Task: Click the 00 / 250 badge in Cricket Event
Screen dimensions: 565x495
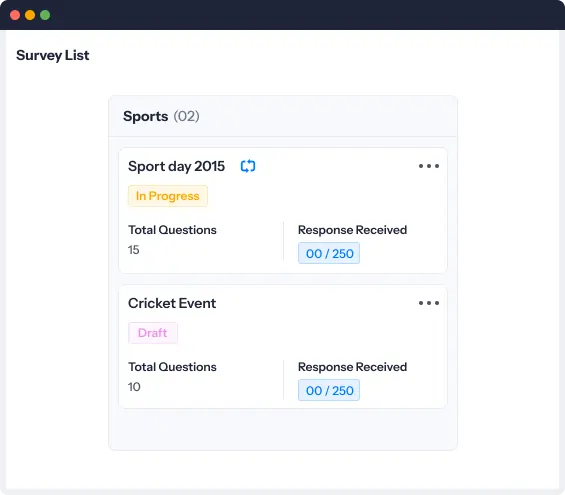Action: tap(329, 390)
